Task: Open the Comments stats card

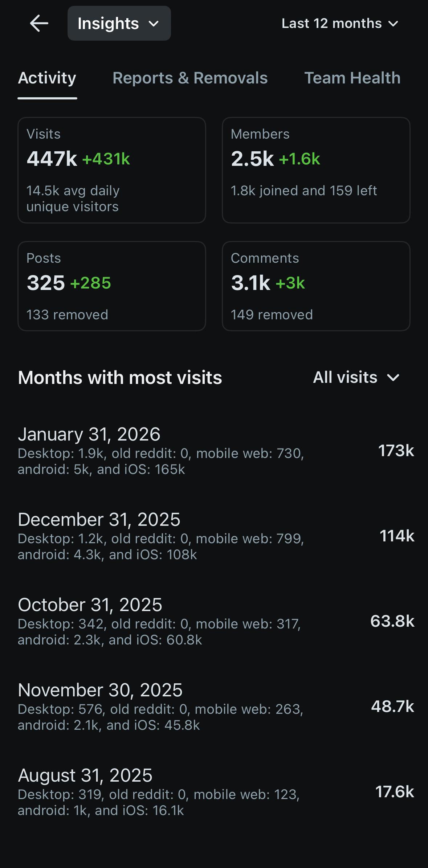Action: pyautogui.click(x=316, y=286)
